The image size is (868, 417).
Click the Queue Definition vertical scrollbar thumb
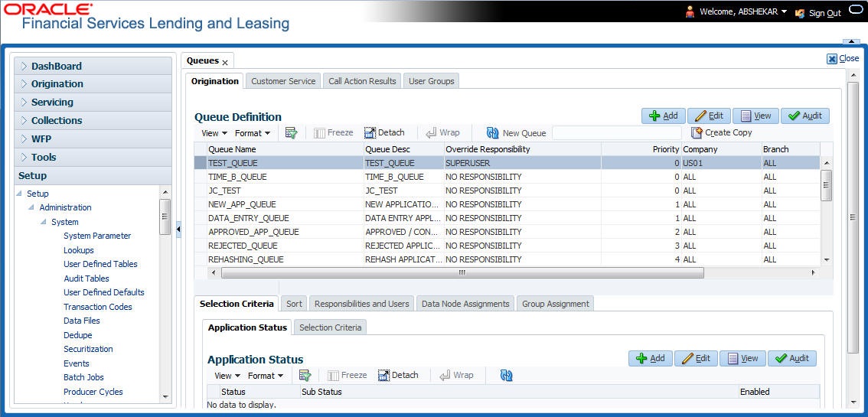826,185
